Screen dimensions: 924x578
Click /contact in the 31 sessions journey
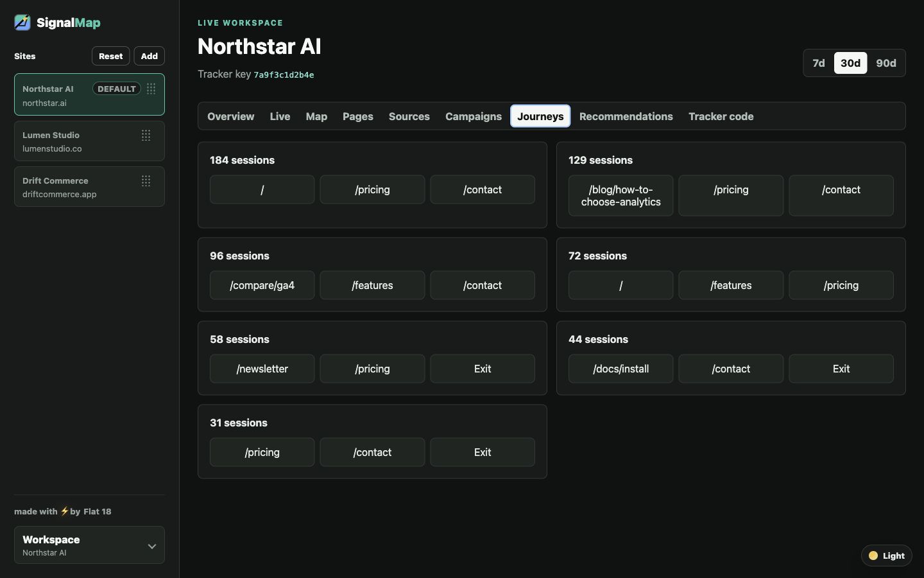[372, 452]
